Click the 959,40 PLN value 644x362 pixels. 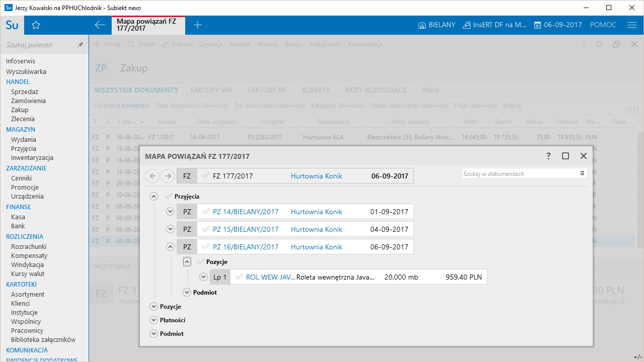(x=463, y=277)
